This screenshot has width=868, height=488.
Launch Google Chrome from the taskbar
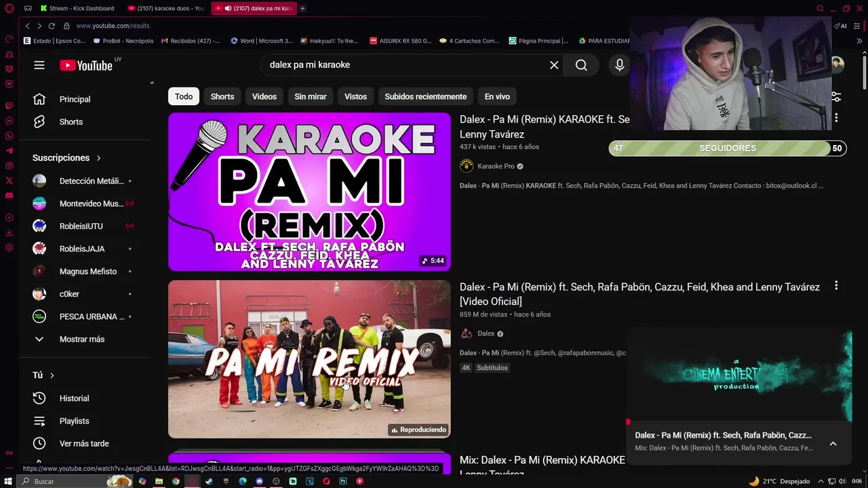point(176,481)
